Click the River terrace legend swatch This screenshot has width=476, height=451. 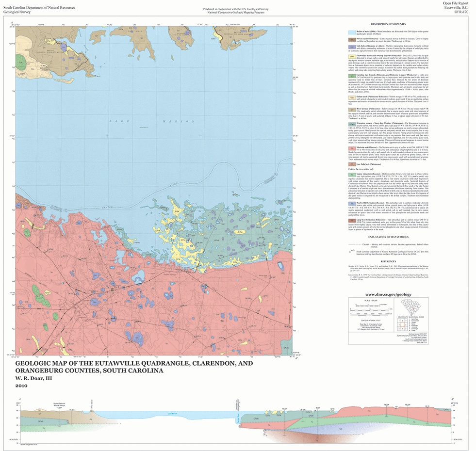pos(352,110)
